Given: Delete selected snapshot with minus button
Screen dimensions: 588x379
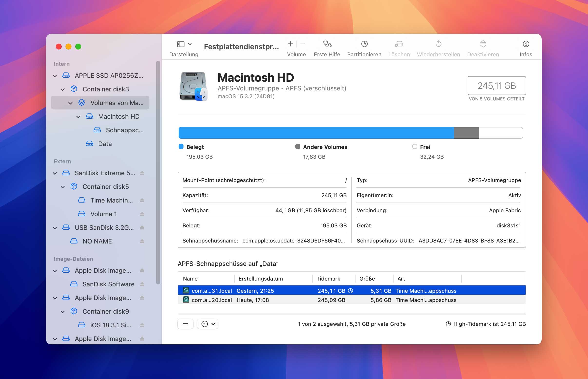Looking at the screenshot, I should (x=185, y=324).
